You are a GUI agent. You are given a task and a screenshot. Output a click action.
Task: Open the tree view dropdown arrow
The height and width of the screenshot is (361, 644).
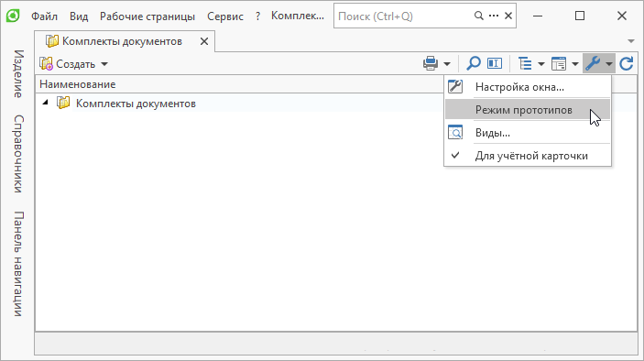(541, 64)
